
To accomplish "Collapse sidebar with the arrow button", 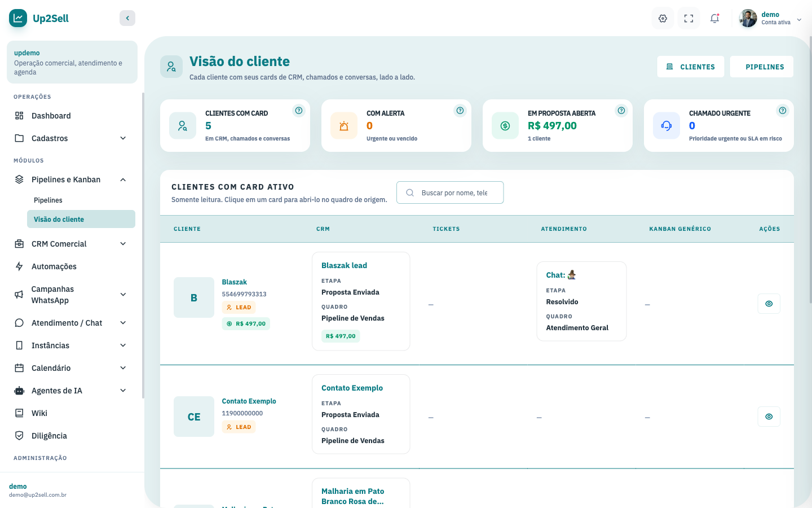I will [x=127, y=18].
